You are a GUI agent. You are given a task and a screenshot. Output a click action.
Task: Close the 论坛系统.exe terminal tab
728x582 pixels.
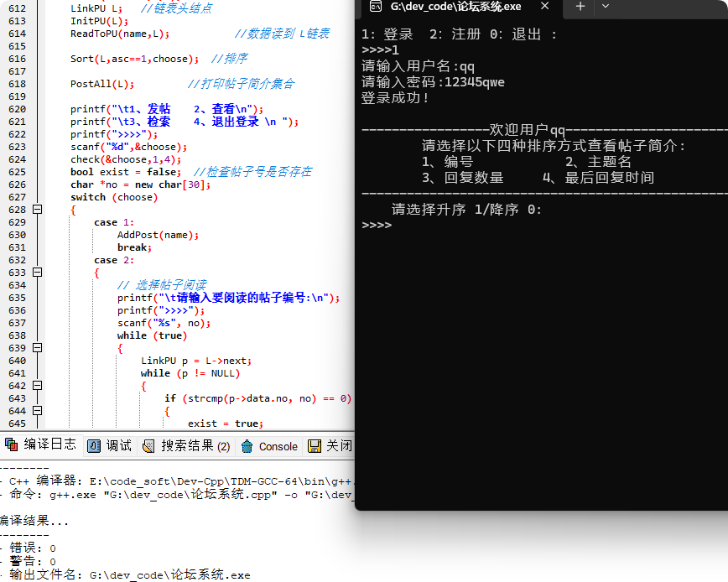coord(545,6)
